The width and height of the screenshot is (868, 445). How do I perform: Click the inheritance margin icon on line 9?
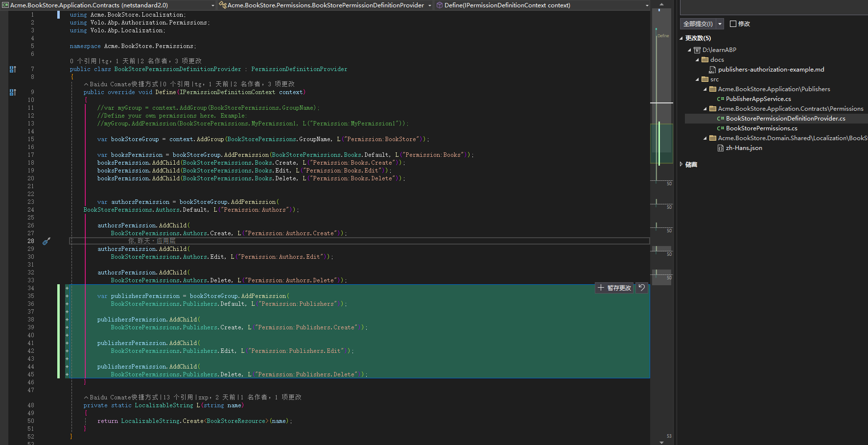pos(13,92)
